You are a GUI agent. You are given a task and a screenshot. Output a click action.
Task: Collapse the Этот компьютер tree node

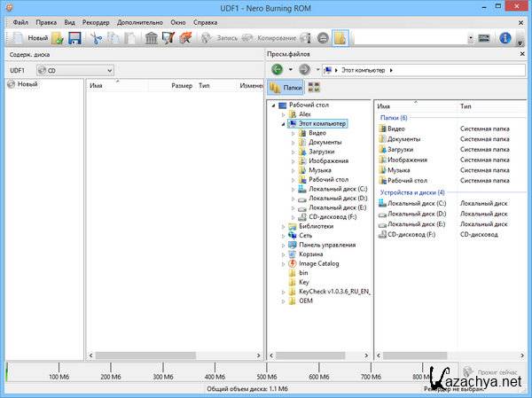click(283, 123)
